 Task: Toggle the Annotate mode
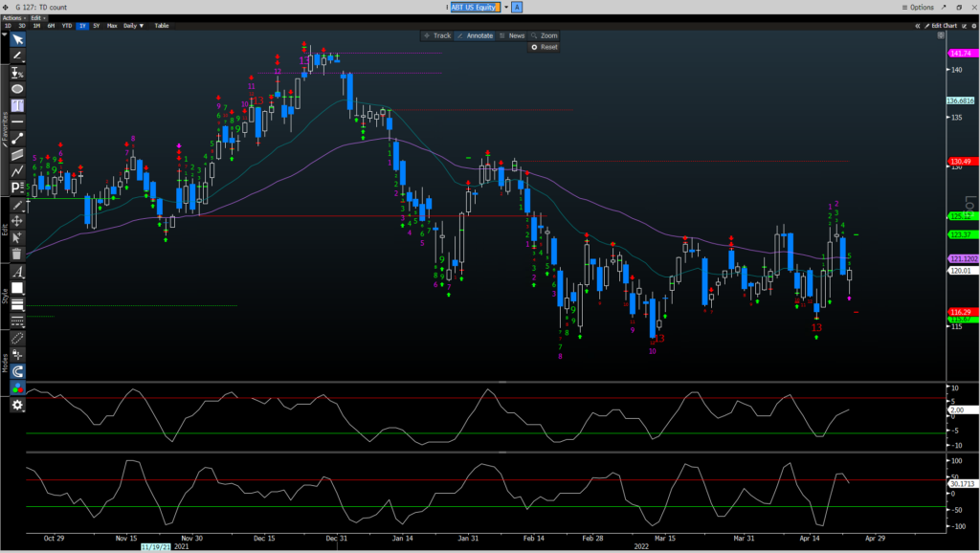(x=475, y=35)
